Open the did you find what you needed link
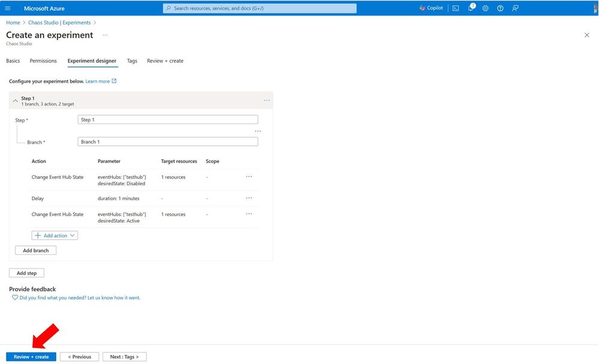 [x=80, y=297]
